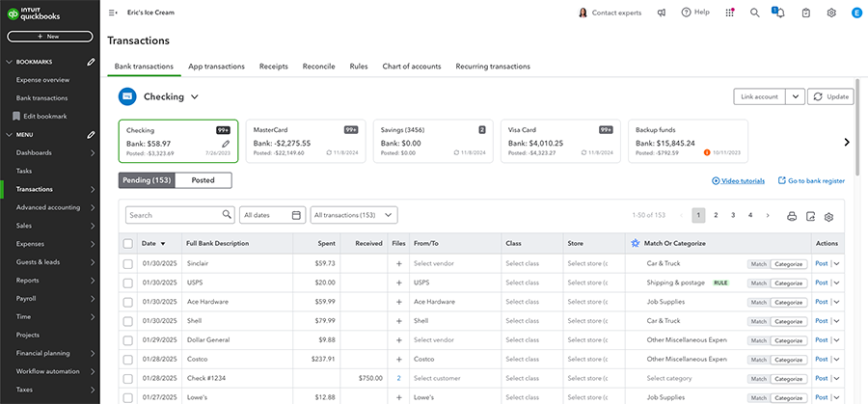Viewport: 868px width, 404px height.
Task: Open the Link account dropdown arrow
Action: point(794,96)
